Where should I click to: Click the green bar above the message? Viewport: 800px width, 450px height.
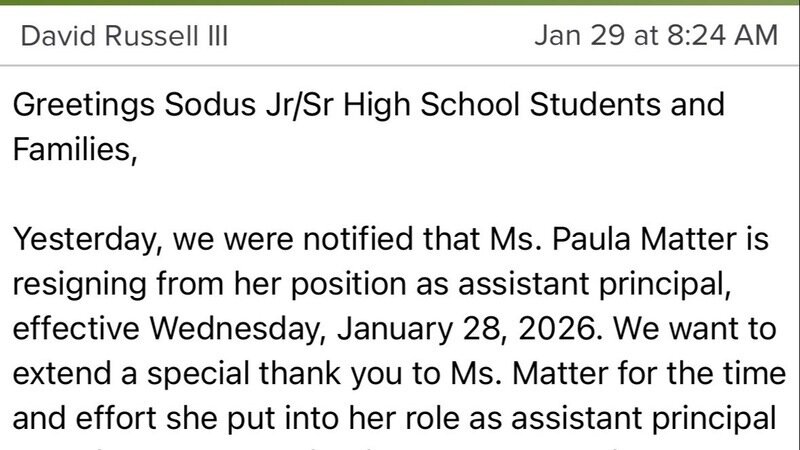coord(400,3)
